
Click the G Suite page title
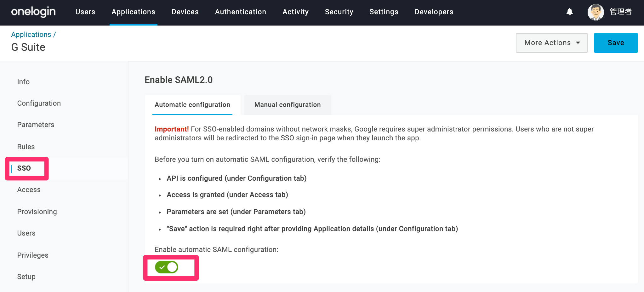point(28,47)
